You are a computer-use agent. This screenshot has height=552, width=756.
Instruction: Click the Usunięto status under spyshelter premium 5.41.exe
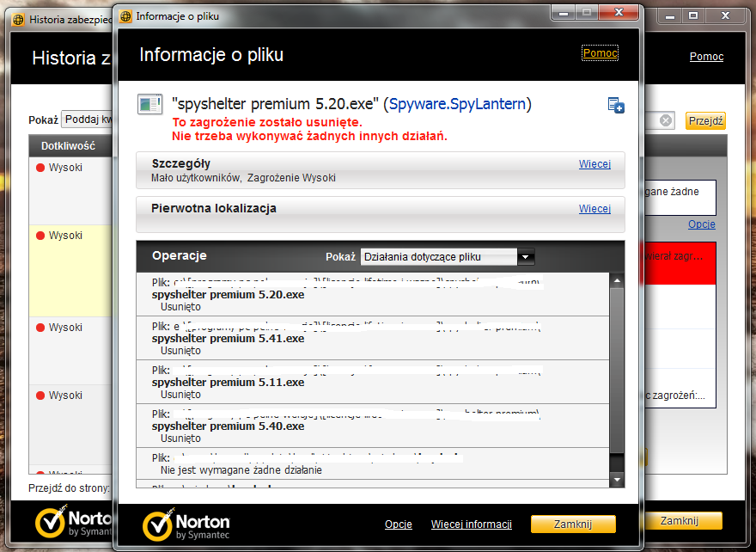tap(180, 351)
